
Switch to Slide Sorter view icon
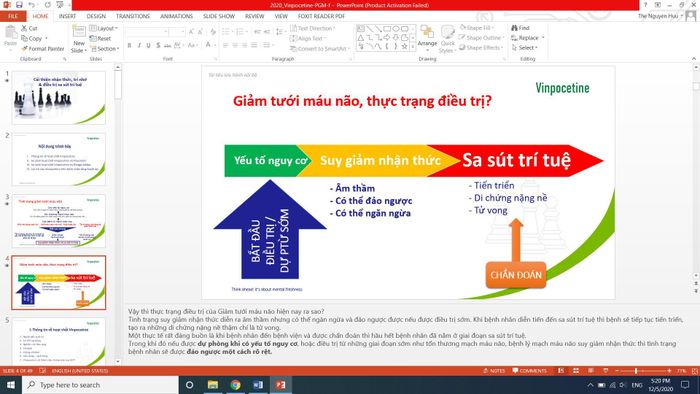pyautogui.click(x=576, y=371)
